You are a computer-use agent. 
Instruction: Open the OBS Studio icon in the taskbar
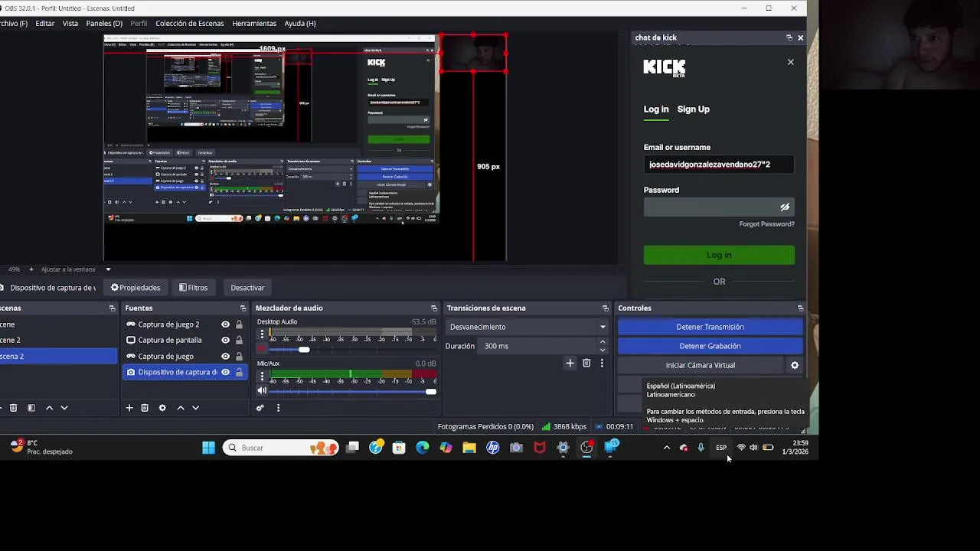coord(586,448)
